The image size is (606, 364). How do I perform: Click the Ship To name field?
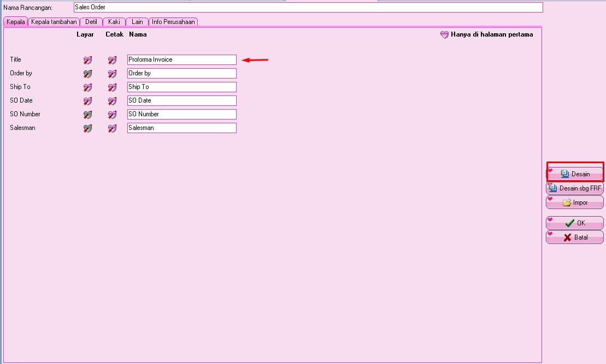tap(181, 87)
